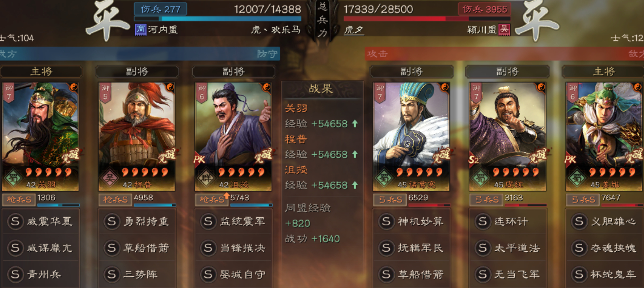Click the 伤兵 3955 wounded troops badge
644x288 pixels.
click(x=485, y=9)
